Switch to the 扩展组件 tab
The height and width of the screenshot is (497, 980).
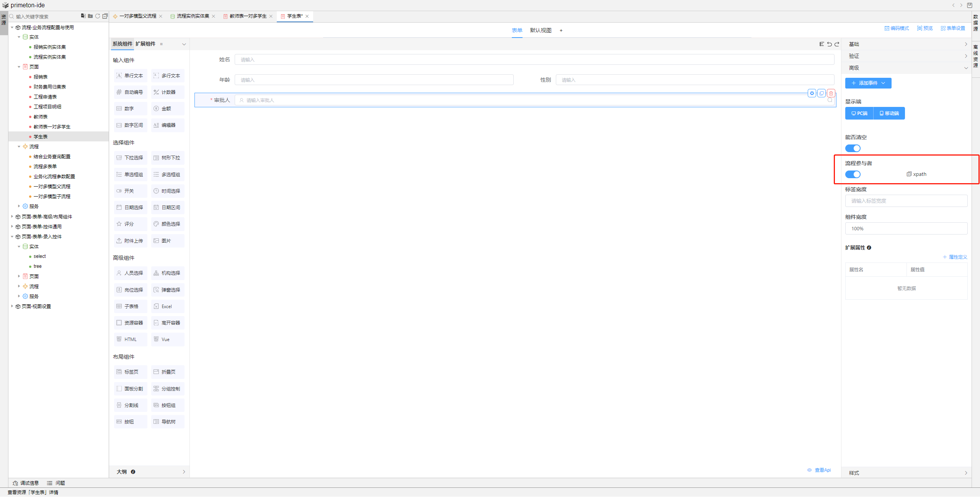click(145, 44)
